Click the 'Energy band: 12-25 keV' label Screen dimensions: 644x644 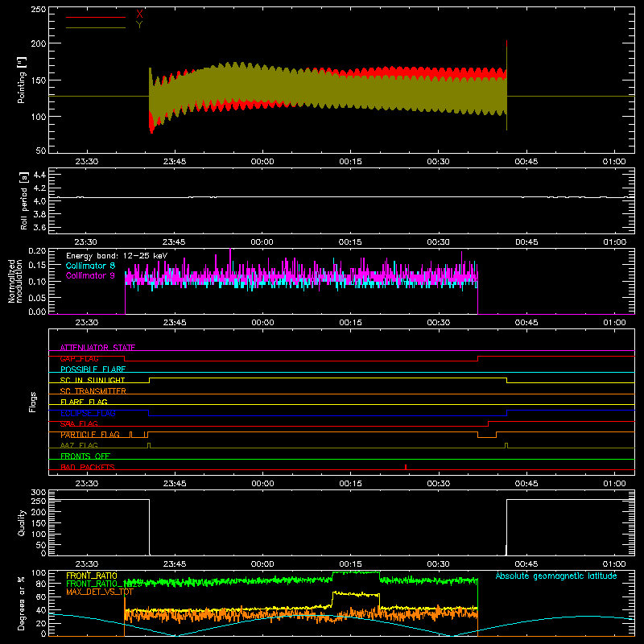(x=117, y=256)
